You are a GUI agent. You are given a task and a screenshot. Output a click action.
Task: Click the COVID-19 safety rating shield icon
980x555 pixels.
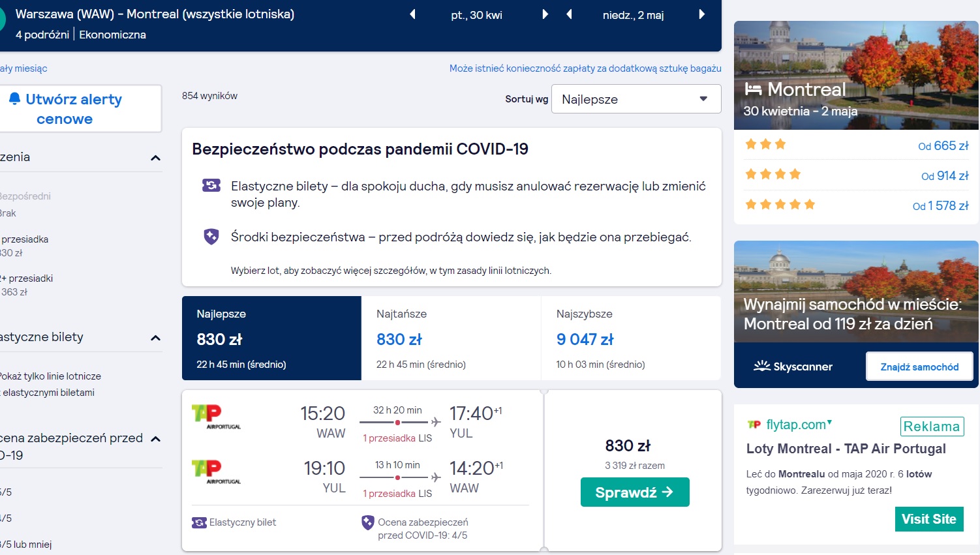[x=368, y=522]
